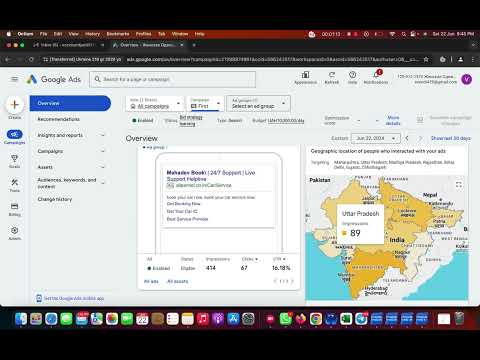
Task: Open Finder from the dock
Action: click(21, 319)
